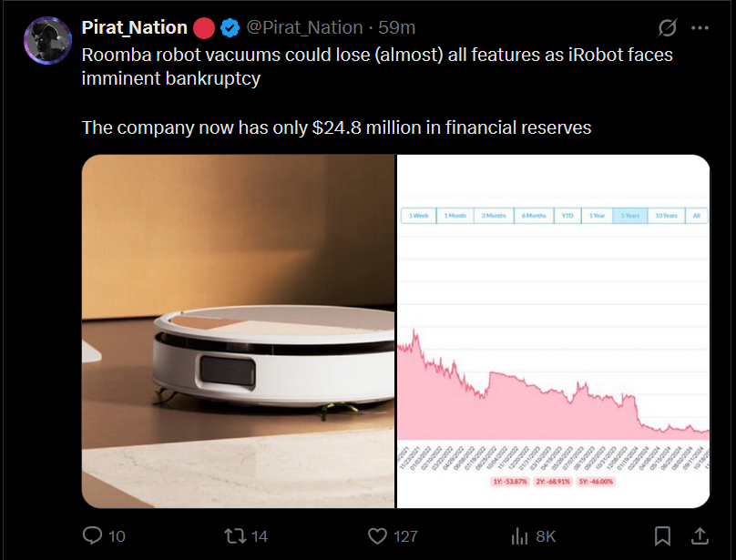Choose the YTD chart range
Image resolution: width=736 pixels, height=560 pixels.
[x=567, y=215]
